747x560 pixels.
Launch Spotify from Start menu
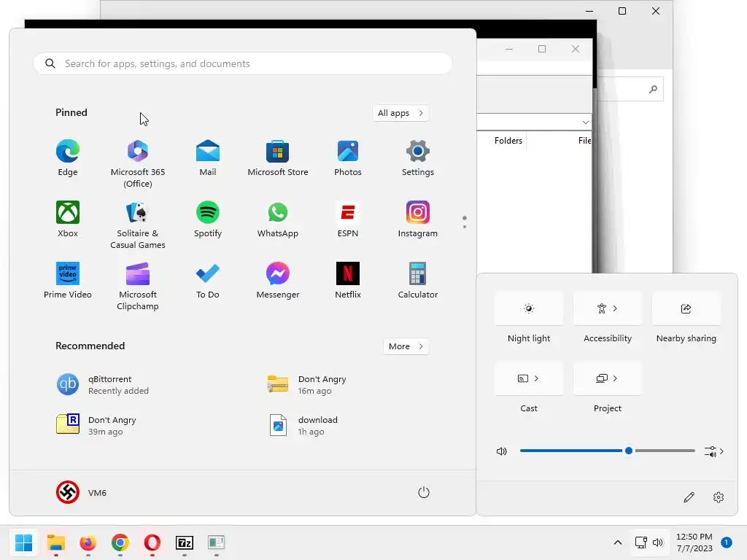pyautogui.click(x=208, y=219)
